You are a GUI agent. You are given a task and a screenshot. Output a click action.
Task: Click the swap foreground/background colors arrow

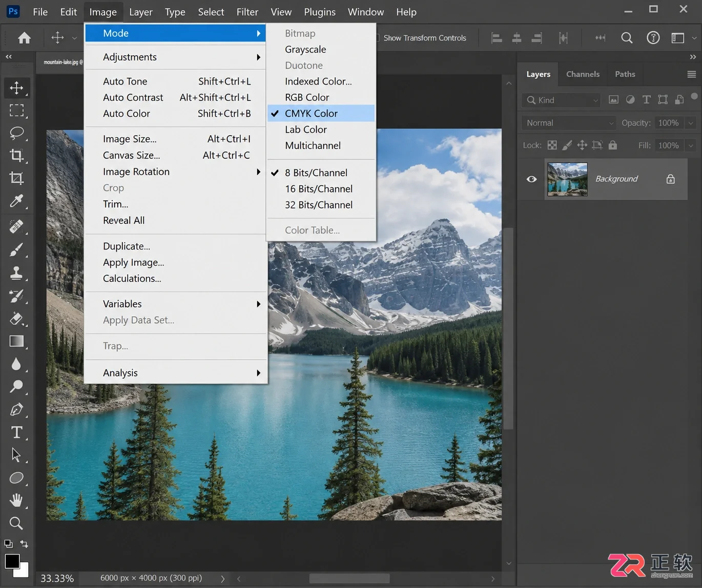point(24,544)
